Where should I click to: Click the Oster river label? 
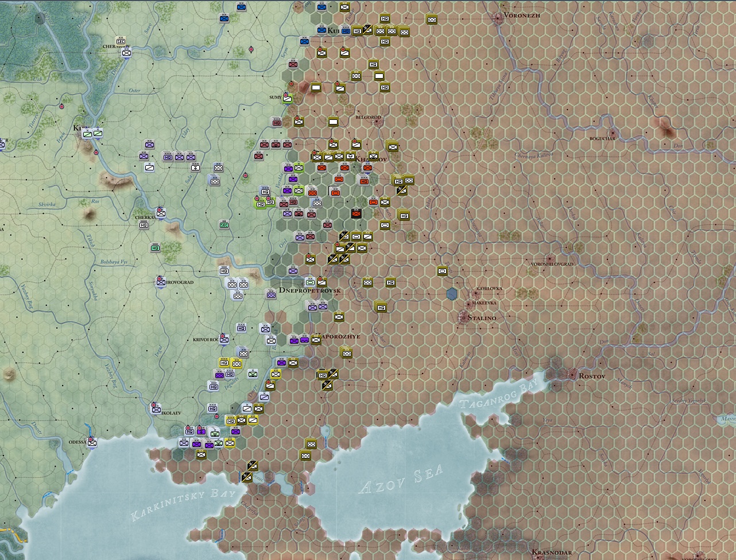click(x=134, y=91)
